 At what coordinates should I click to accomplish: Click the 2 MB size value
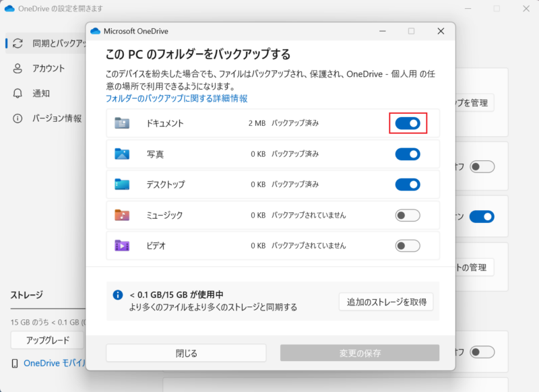click(x=257, y=123)
